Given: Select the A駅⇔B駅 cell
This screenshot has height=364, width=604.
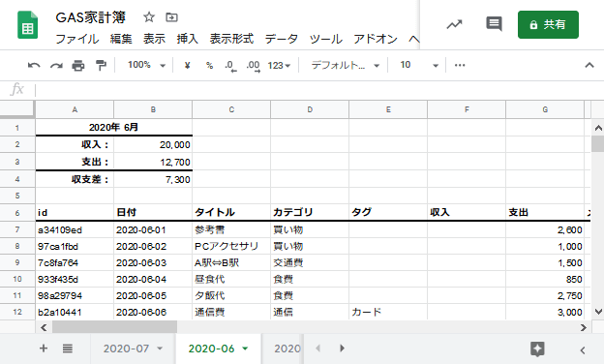Looking at the screenshot, I should tap(231, 262).
